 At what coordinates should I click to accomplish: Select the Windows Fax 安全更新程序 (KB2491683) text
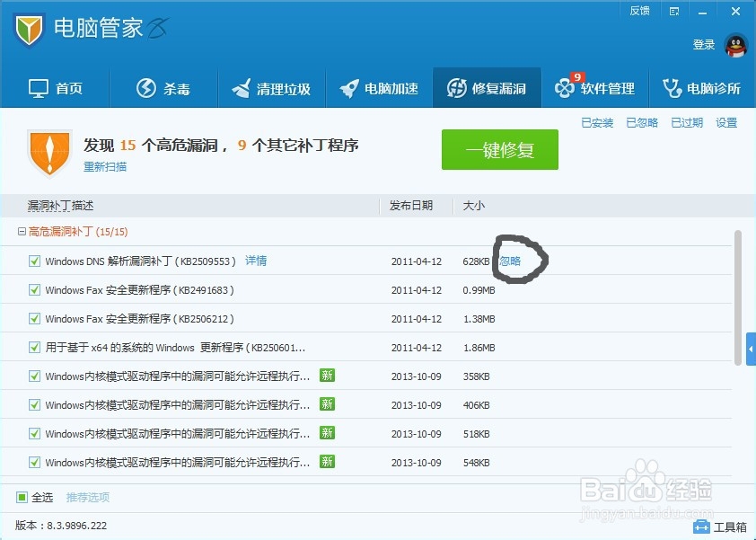139,290
